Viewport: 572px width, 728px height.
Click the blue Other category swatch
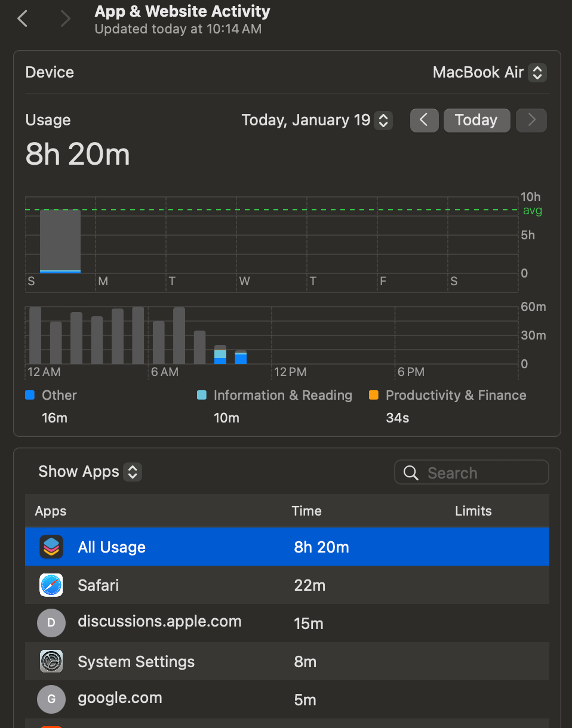point(30,396)
